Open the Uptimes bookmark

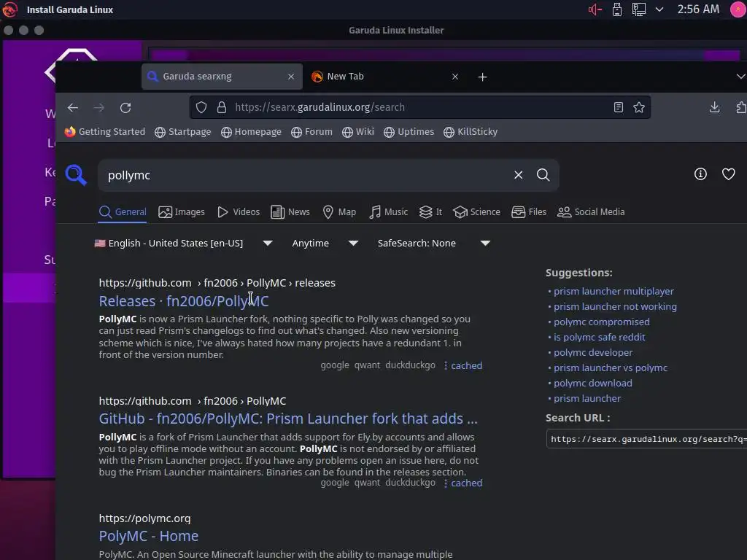coord(409,132)
